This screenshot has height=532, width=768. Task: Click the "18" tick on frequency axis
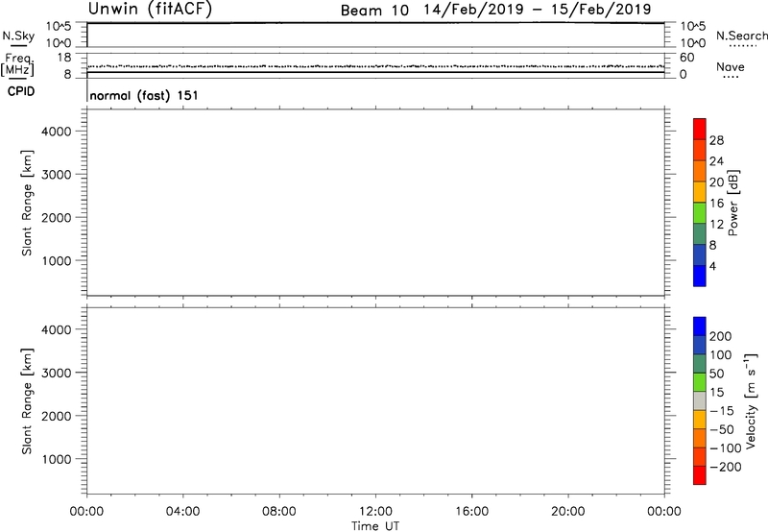64,58
